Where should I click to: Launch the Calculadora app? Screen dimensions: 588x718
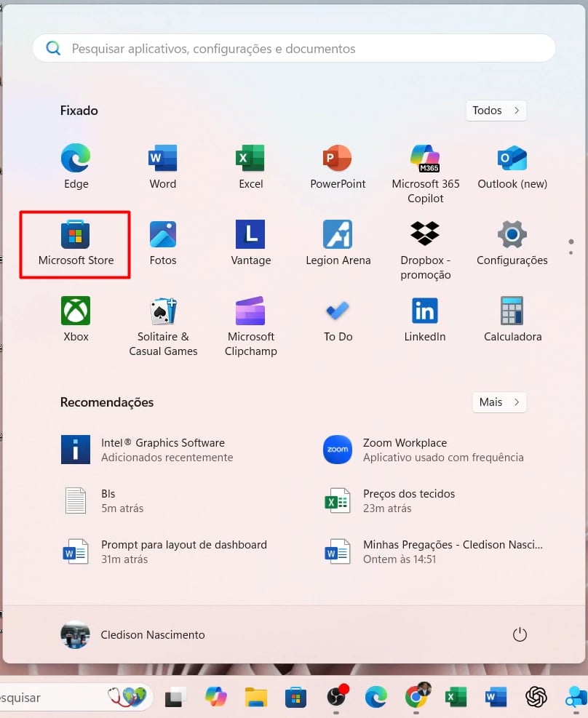[512, 319]
